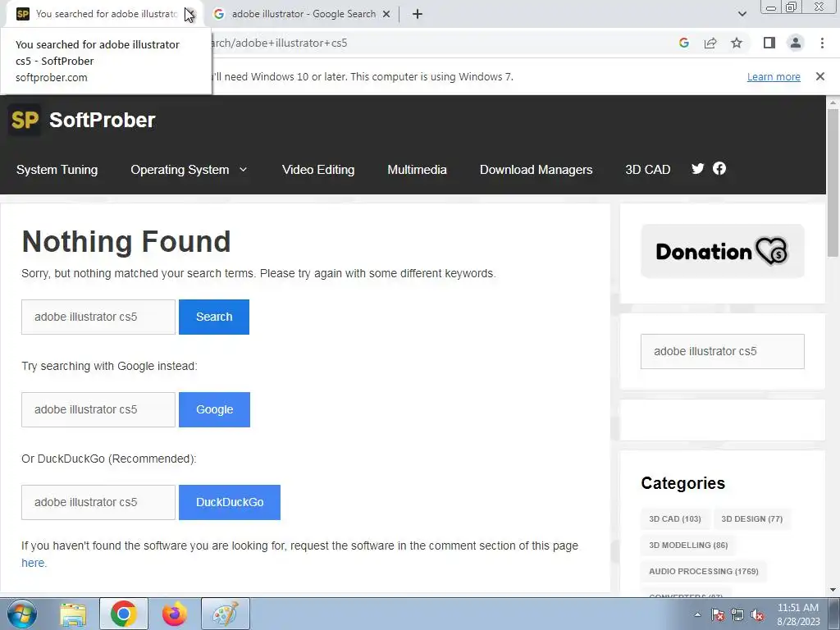Viewport: 840px width, 630px height.
Task: Click the Google icon in address bar
Action: 684,43
